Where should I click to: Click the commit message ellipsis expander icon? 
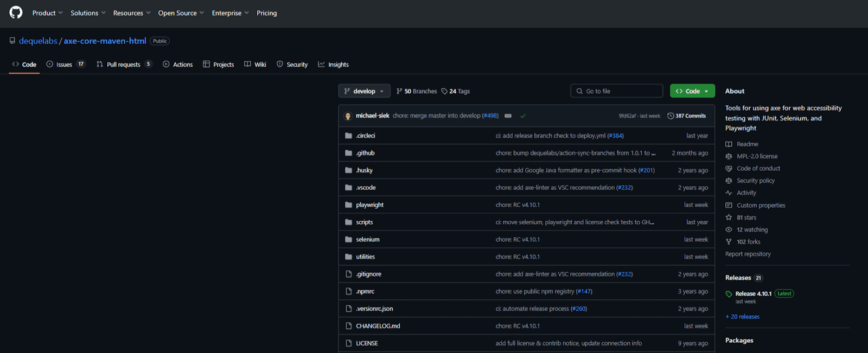click(508, 116)
